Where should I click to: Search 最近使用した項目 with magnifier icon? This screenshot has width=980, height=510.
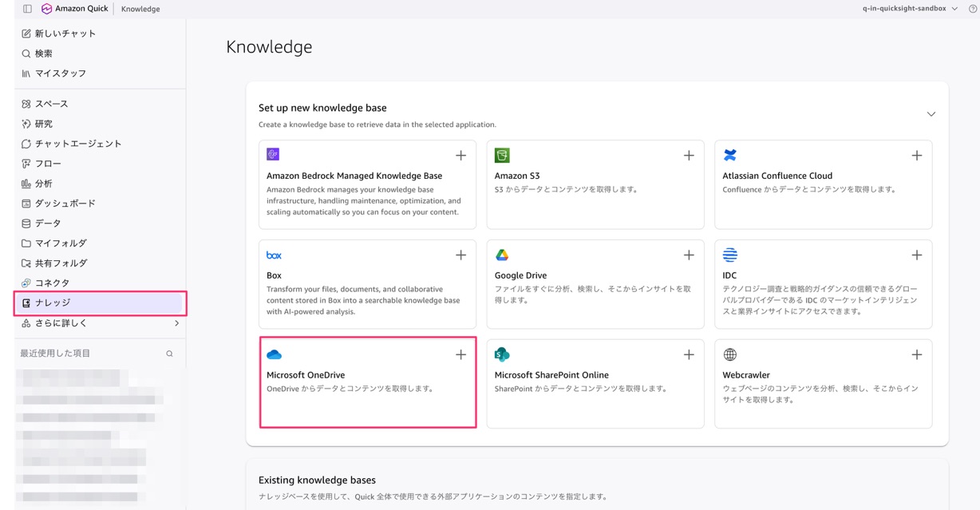pos(169,354)
